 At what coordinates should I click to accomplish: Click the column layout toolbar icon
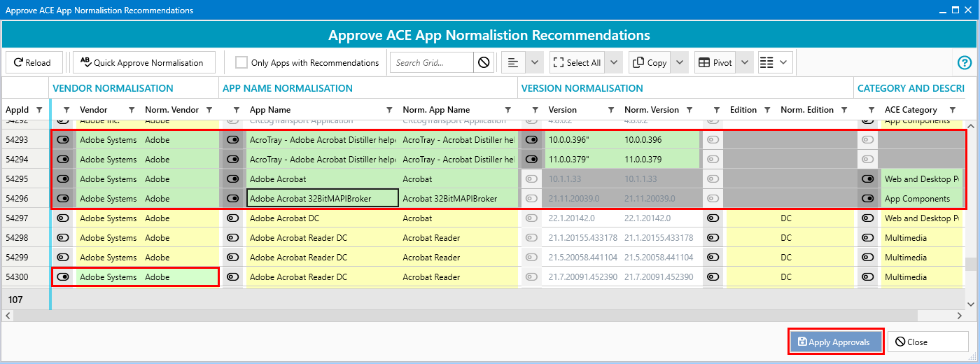[x=766, y=62]
